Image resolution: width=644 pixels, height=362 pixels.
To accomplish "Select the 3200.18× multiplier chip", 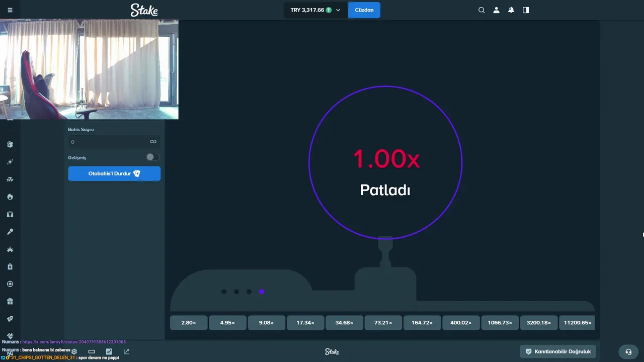I will click(539, 323).
